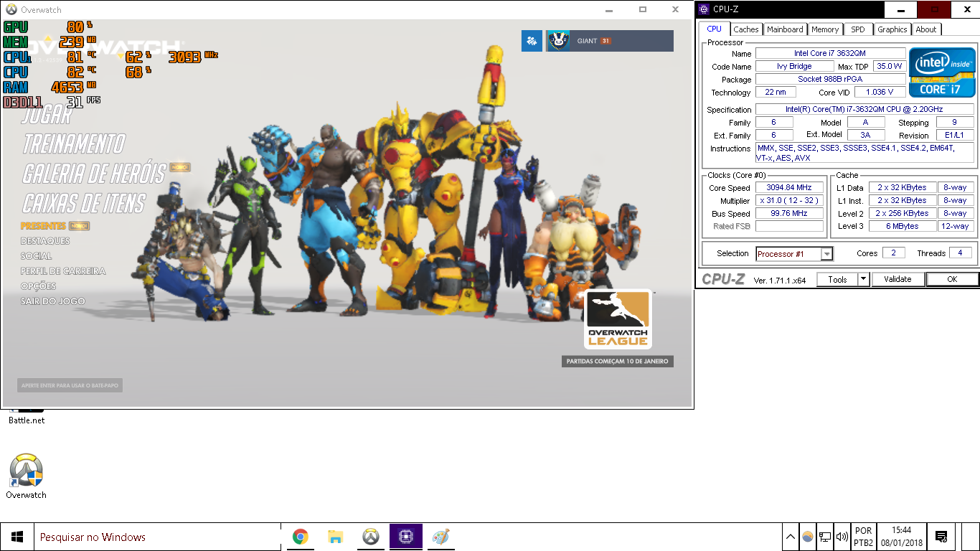Image resolution: width=980 pixels, height=551 pixels.
Task: Click the chat prompt APERTE ENTER field
Action: click(70, 385)
